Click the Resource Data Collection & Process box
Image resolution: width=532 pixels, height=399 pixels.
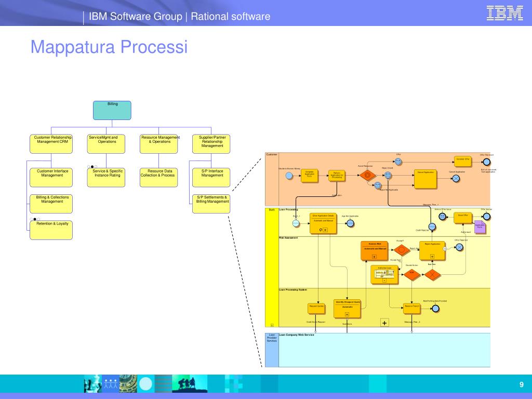click(159, 178)
